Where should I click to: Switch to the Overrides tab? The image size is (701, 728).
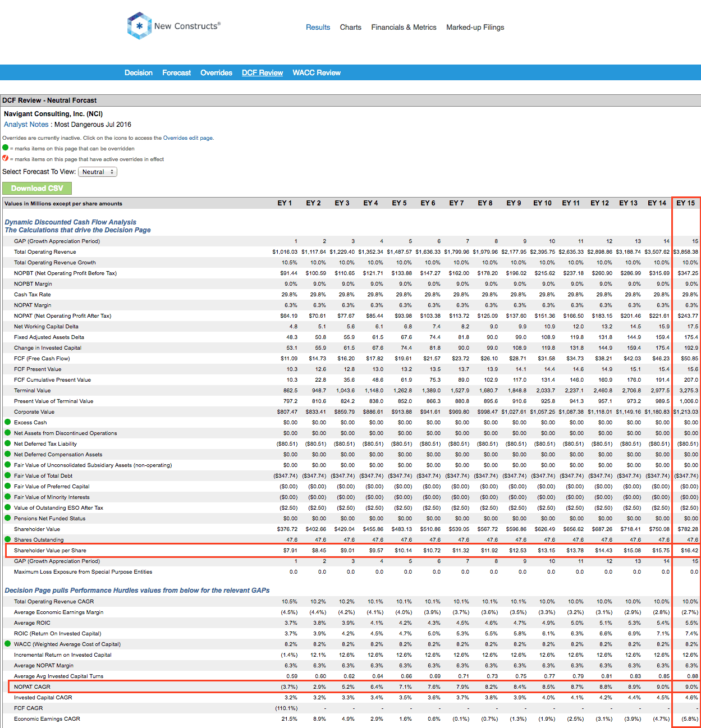pos(216,72)
